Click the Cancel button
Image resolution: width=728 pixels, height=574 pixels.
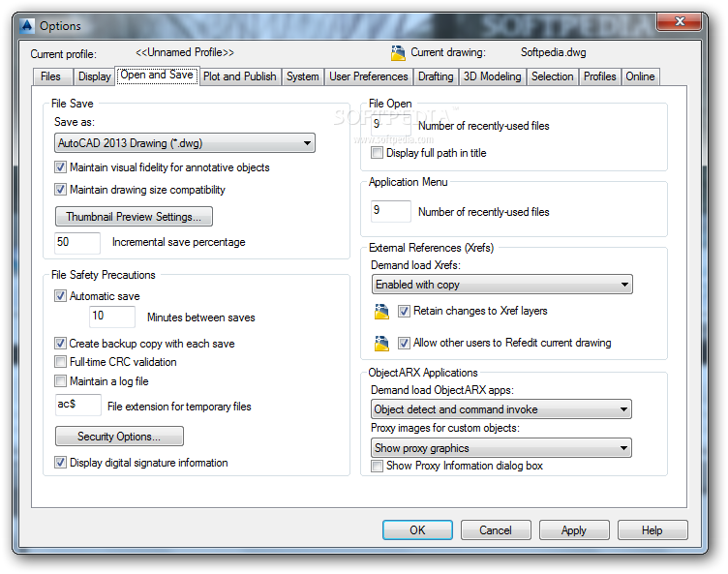tap(496, 529)
